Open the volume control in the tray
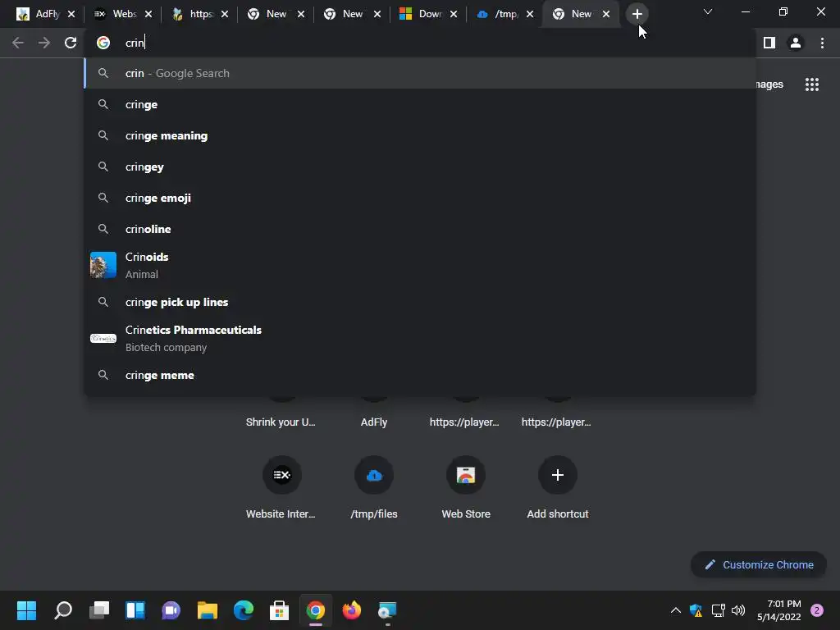 pyautogui.click(x=738, y=610)
